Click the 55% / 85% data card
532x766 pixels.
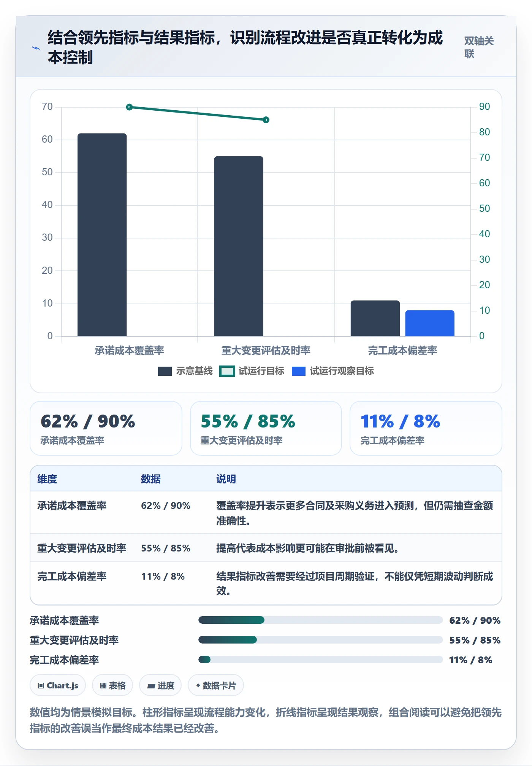pos(266,428)
